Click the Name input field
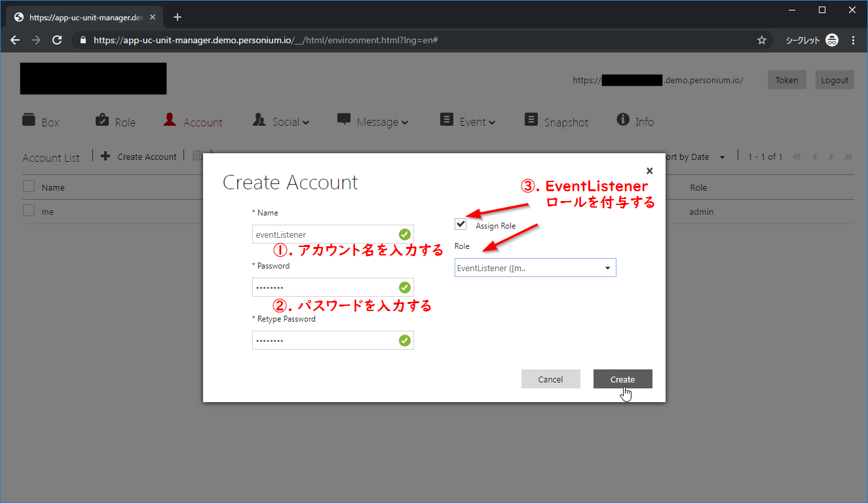The height and width of the screenshot is (503, 868). (x=333, y=234)
